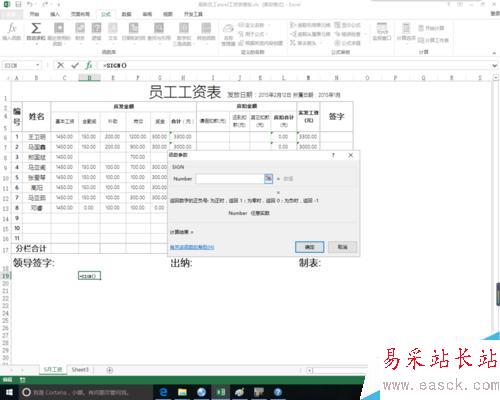The image size is (500, 400).
Task: Toggle Show Formulas
Action: click(348, 25)
